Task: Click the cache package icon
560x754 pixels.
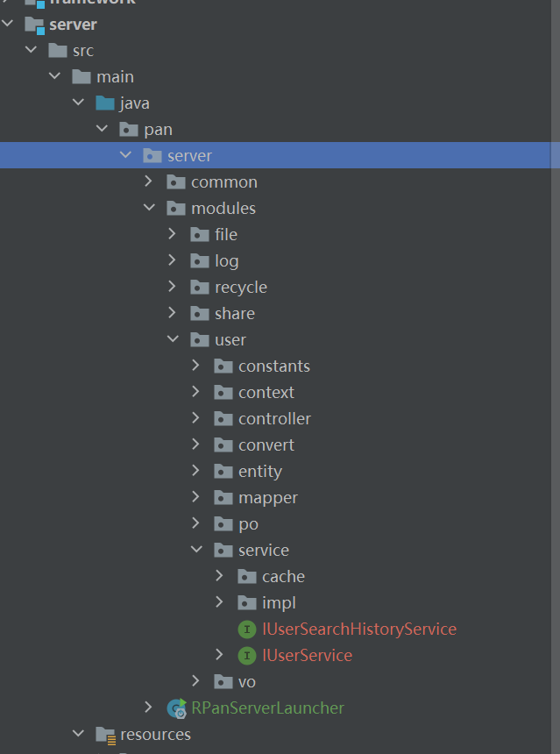Action: click(x=247, y=576)
